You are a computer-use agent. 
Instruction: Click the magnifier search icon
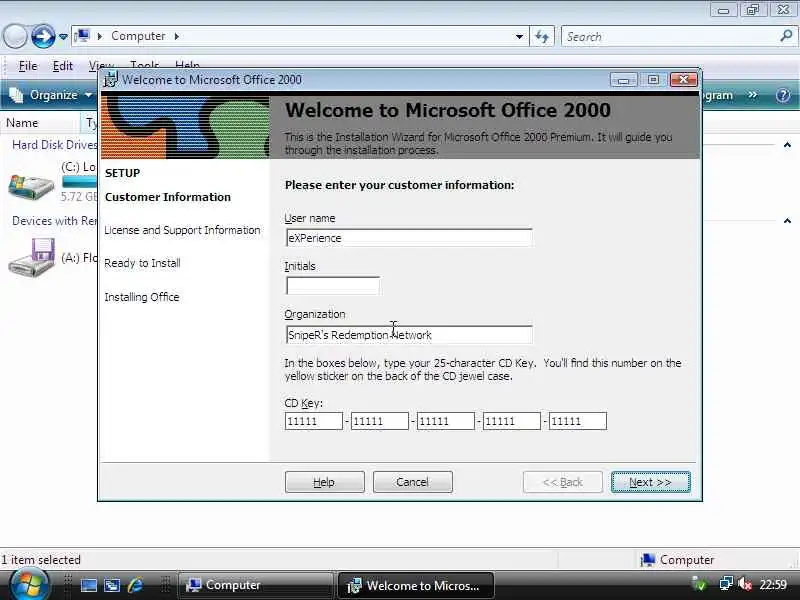[786, 36]
